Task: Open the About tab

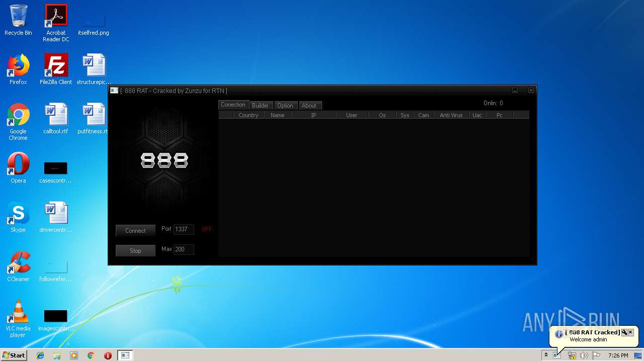Action: coord(309,106)
